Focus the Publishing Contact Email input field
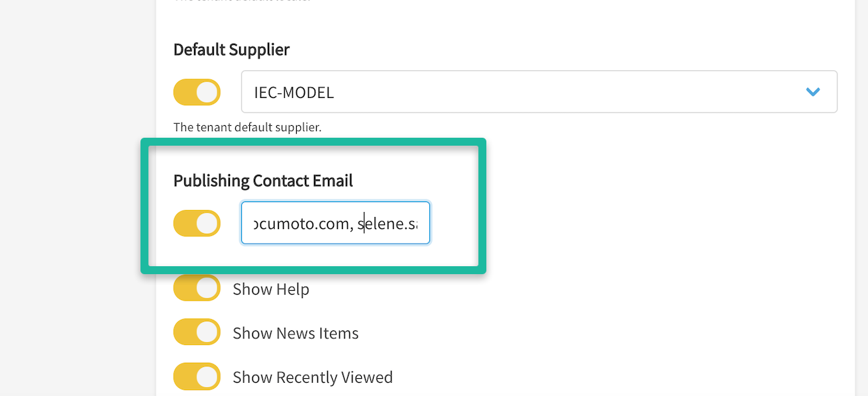 335,223
